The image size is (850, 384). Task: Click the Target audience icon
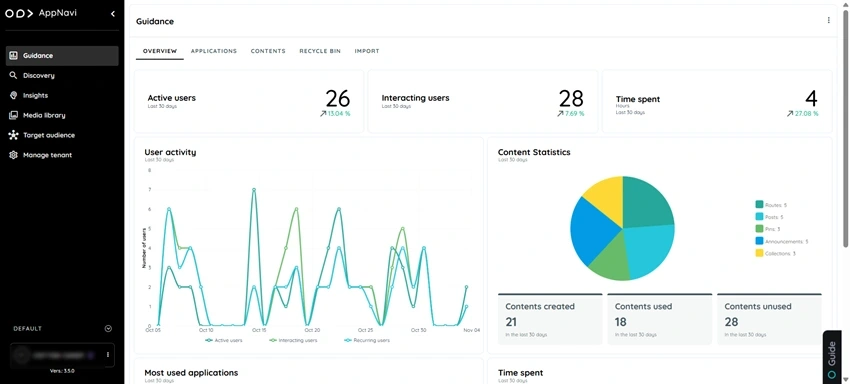point(14,135)
